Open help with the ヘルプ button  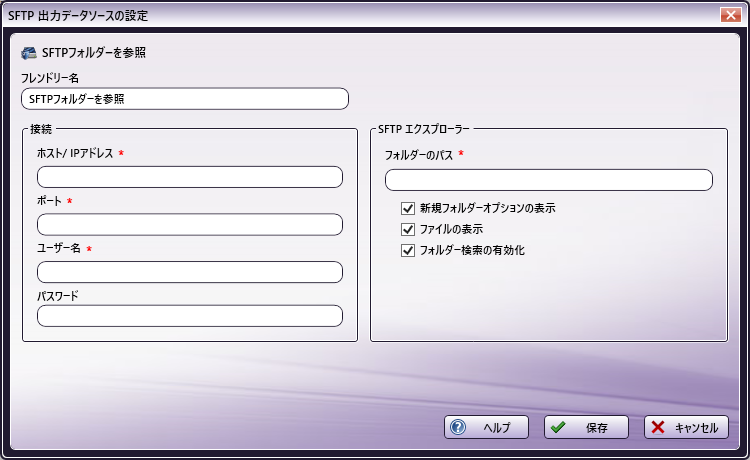[486, 427]
